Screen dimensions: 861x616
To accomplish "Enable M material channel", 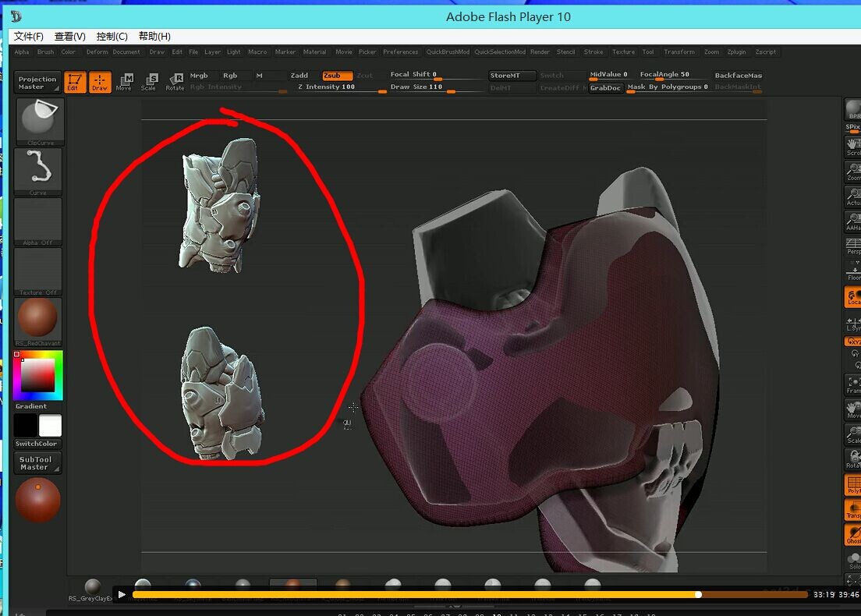I will coord(259,75).
